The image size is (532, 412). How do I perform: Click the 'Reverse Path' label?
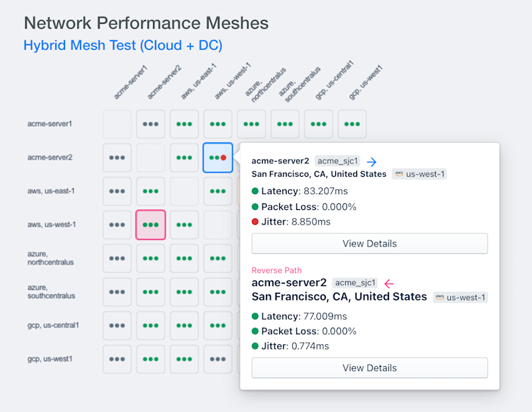point(277,270)
